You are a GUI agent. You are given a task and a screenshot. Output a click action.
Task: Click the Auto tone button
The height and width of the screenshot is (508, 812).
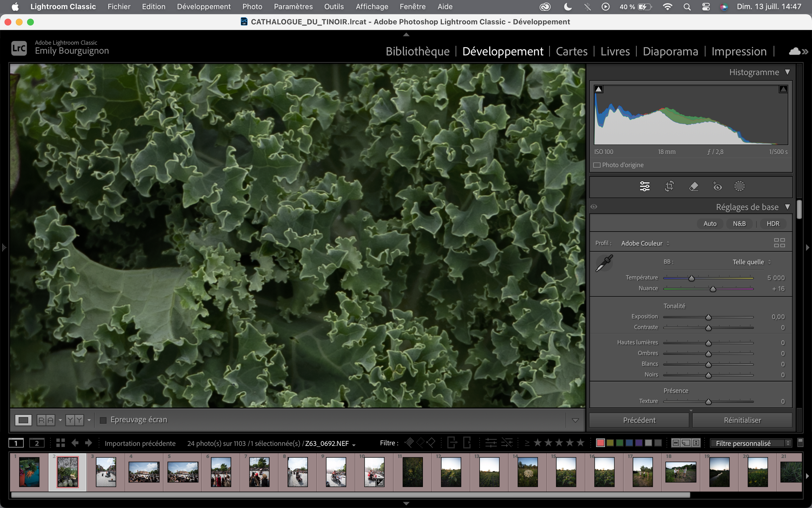(x=710, y=223)
